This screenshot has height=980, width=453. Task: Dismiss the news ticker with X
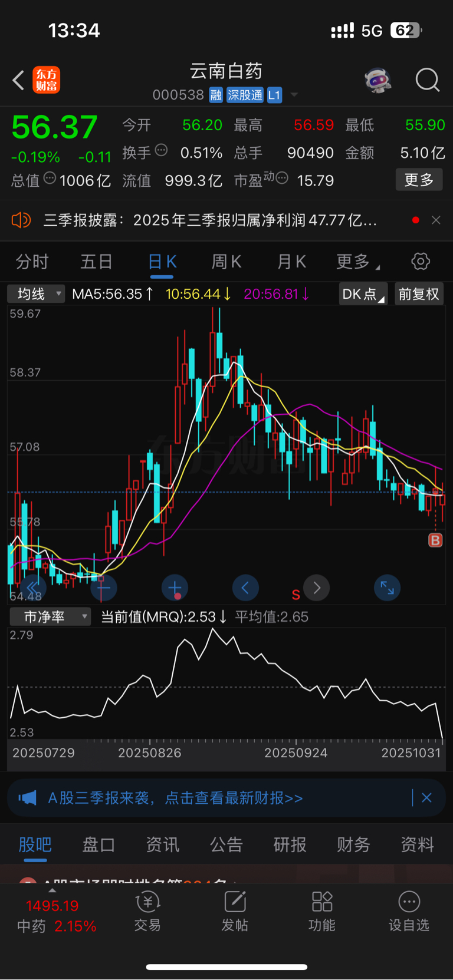(x=436, y=220)
